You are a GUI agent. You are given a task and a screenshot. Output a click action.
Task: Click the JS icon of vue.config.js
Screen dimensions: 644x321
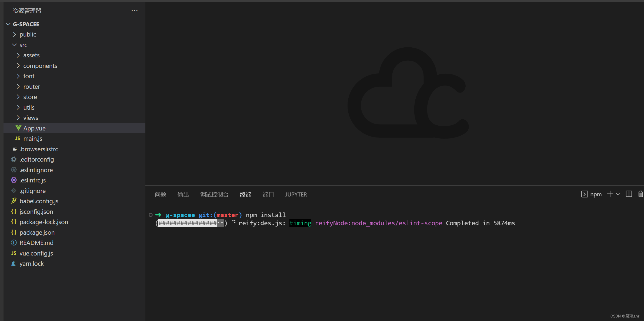click(14, 253)
